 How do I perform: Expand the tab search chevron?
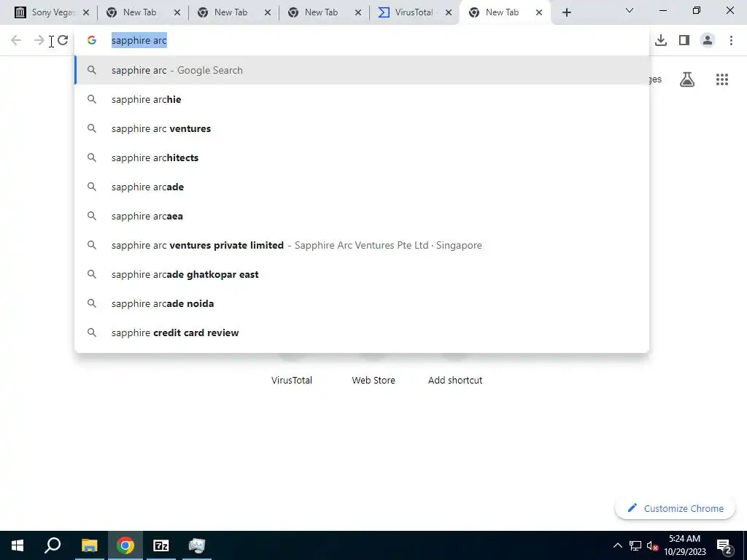point(630,10)
